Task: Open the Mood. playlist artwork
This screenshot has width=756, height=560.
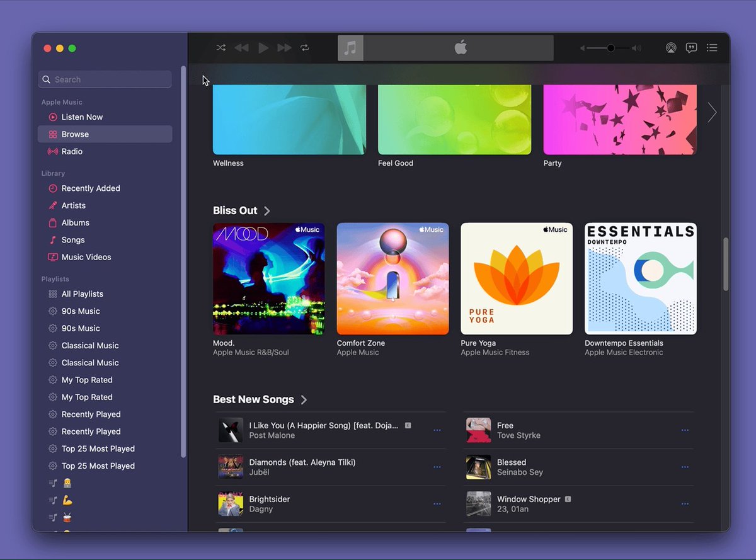Action: pyautogui.click(x=269, y=278)
